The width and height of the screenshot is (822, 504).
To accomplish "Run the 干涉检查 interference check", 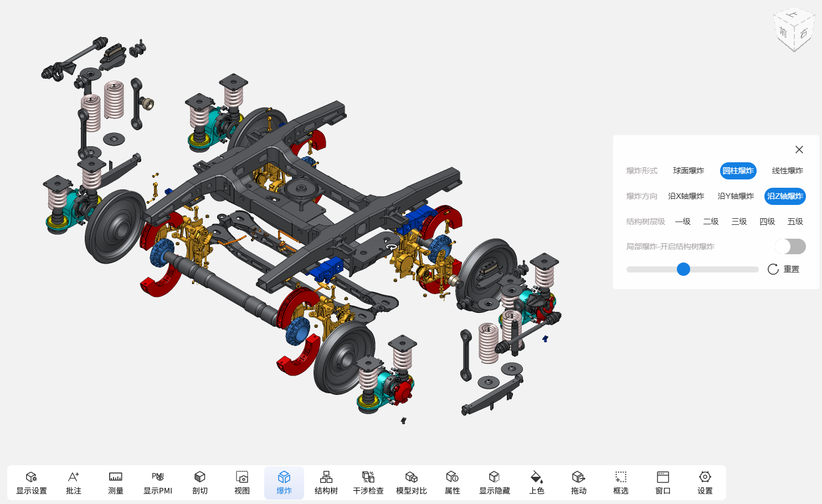I will [x=368, y=482].
